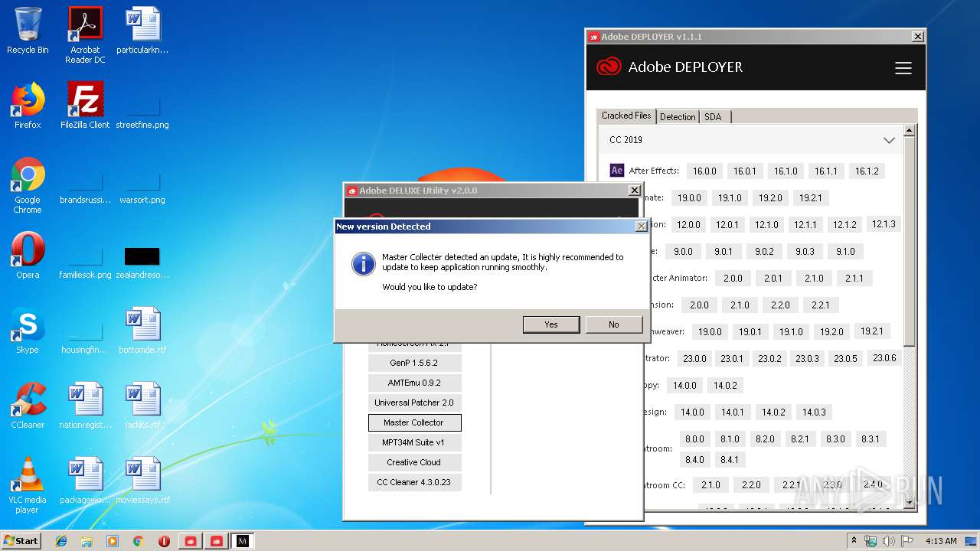Viewport: 980px width, 551px height.
Task: Switch to the SDA tab
Action: (714, 117)
